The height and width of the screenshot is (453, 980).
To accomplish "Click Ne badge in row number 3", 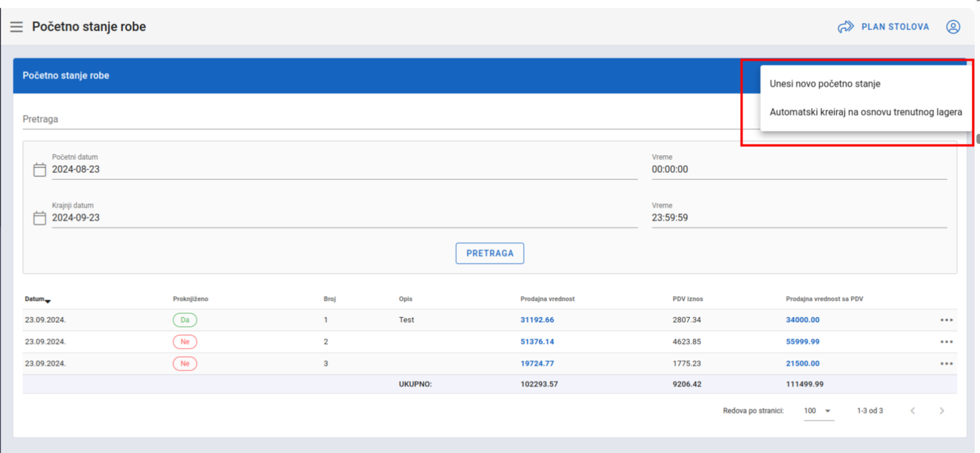I will pyautogui.click(x=185, y=364).
